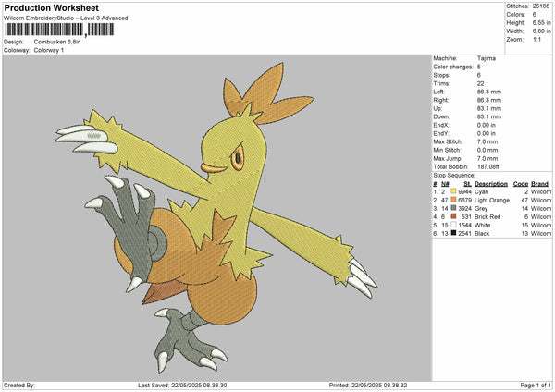Viewport: 555px width, 392px height.
Task: Click the Stitches value '25165'
Action: pos(540,6)
